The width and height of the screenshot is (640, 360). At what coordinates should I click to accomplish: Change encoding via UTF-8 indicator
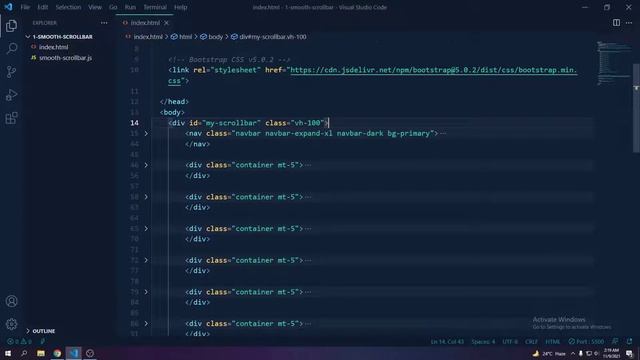click(x=510, y=341)
